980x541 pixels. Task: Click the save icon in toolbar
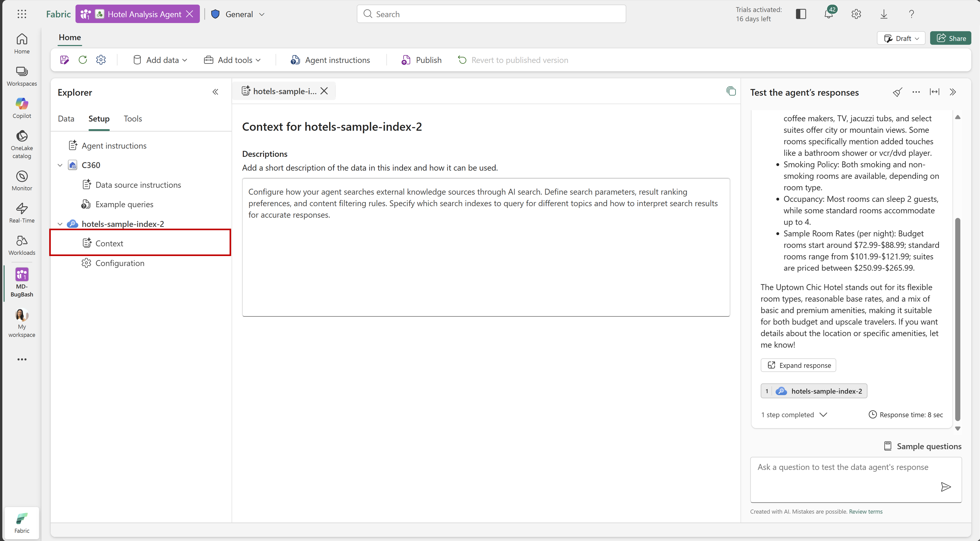pyautogui.click(x=64, y=60)
